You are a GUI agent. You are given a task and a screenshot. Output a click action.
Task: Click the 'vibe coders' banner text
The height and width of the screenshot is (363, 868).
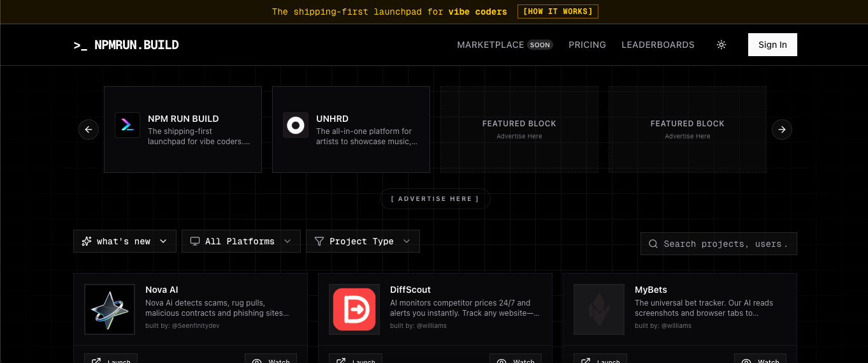tap(478, 11)
